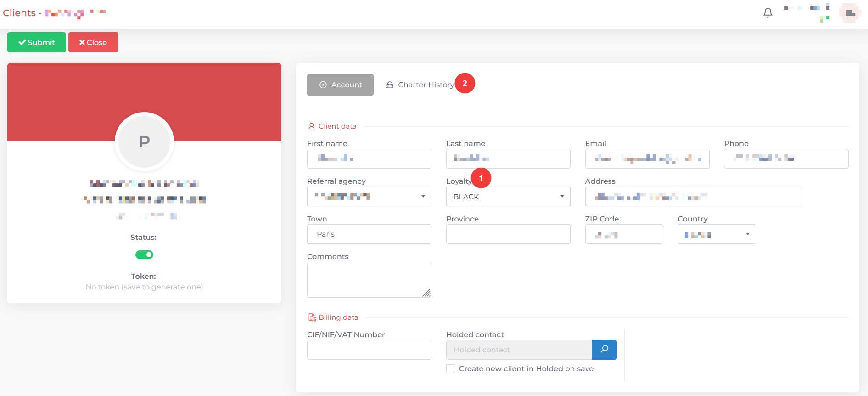
Task: Click the user avatar in the top bar
Action: pos(850,13)
